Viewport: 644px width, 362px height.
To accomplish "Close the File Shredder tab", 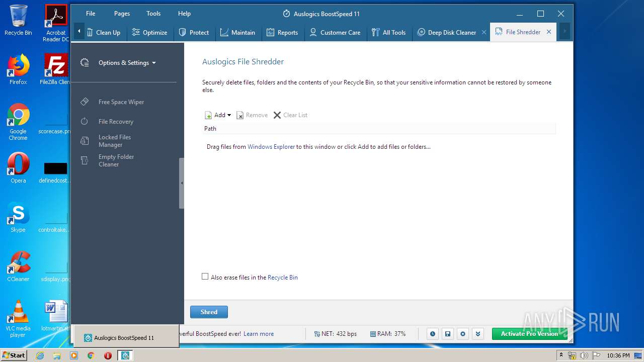I will click(549, 32).
